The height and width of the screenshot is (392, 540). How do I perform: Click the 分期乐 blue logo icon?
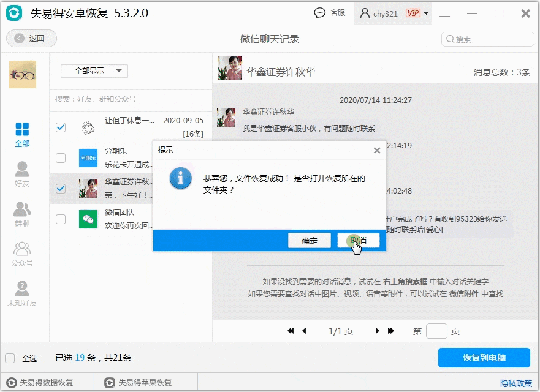(88, 158)
